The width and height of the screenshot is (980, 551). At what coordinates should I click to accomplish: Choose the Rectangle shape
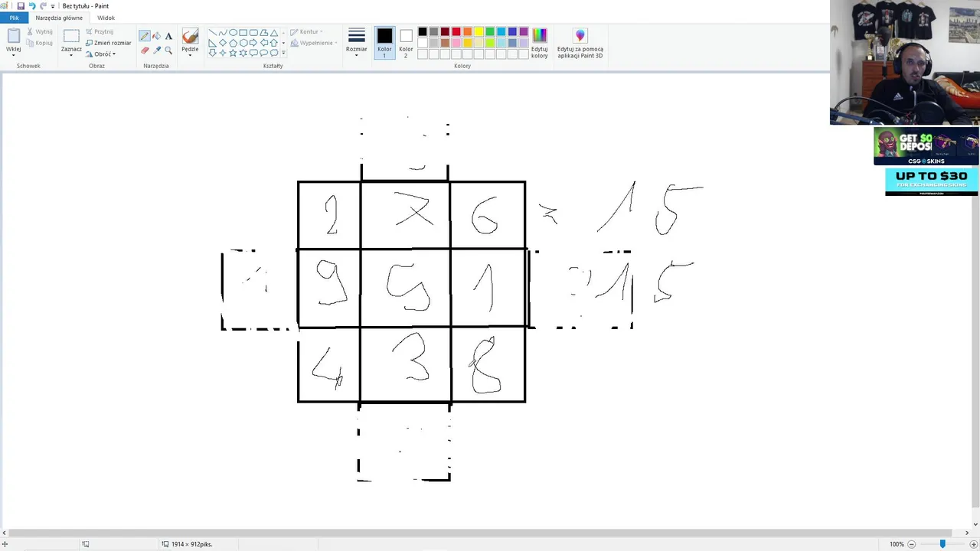(x=243, y=33)
